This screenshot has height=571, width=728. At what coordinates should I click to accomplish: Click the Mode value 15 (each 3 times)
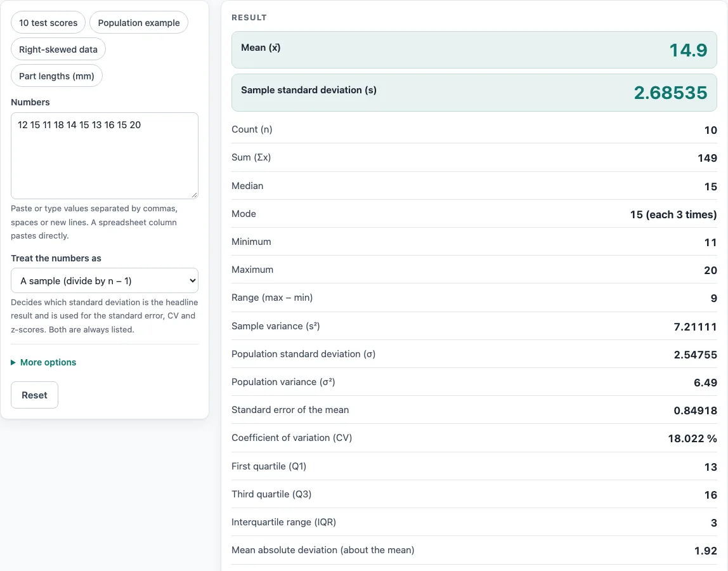[673, 214]
